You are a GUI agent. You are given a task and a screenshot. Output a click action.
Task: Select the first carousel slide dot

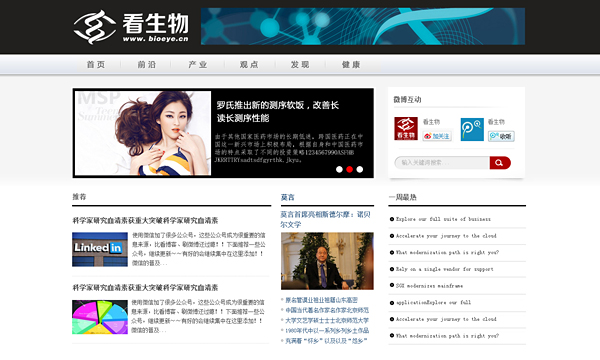pos(339,169)
